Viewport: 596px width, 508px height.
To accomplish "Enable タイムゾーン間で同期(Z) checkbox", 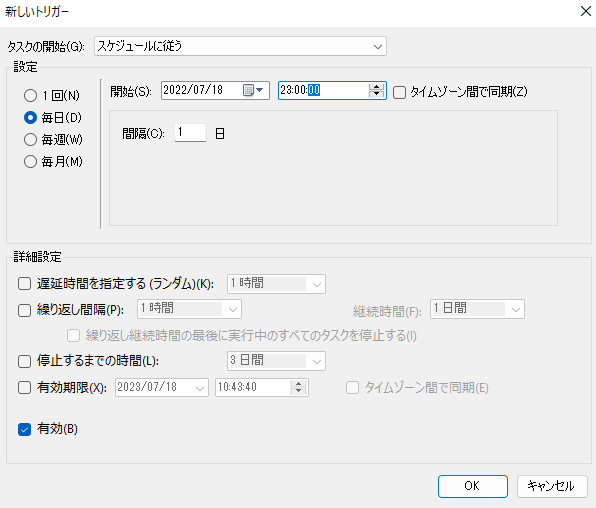I will pos(399,92).
